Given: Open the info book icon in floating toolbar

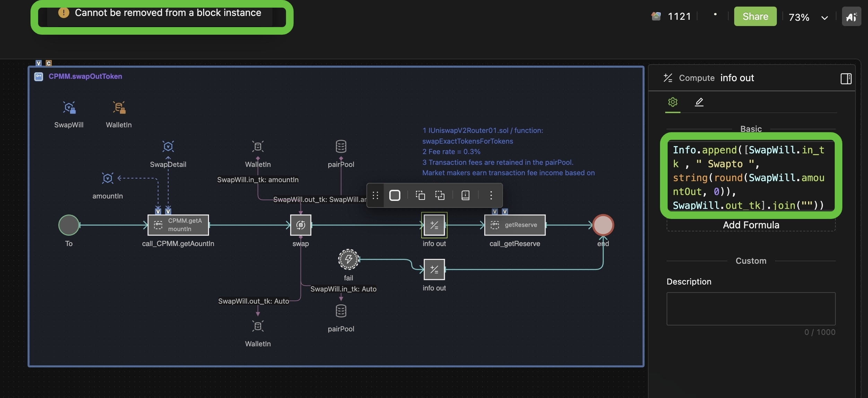Looking at the screenshot, I should pos(465,195).
